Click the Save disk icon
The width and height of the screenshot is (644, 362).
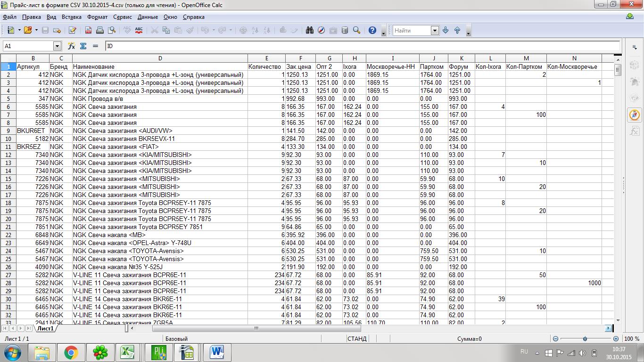(x=45, y=30)
